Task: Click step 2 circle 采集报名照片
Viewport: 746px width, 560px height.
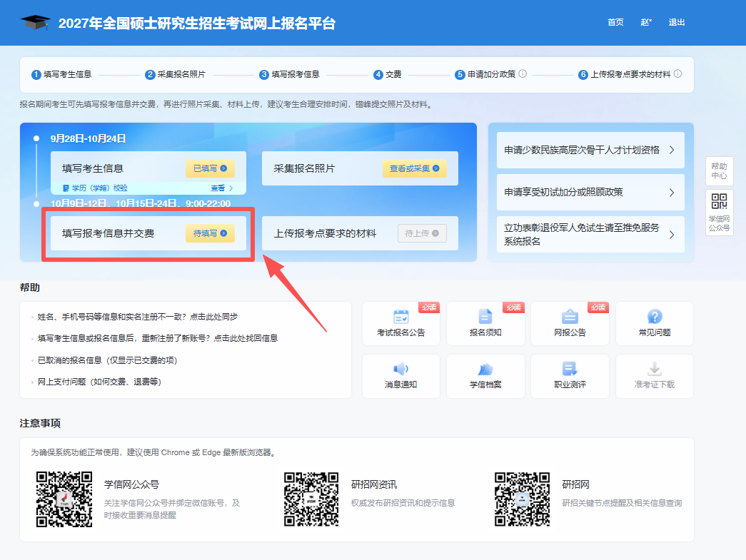Action: [151, 75]
